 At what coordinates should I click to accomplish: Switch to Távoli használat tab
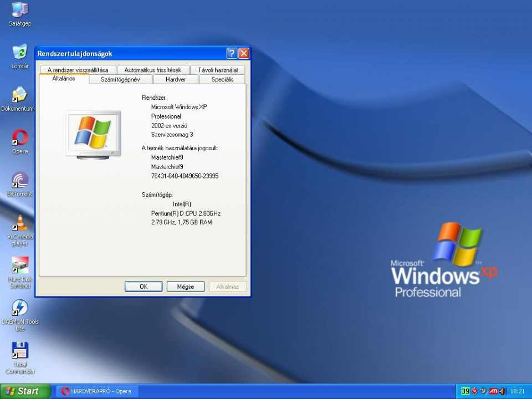coord(218,70)
